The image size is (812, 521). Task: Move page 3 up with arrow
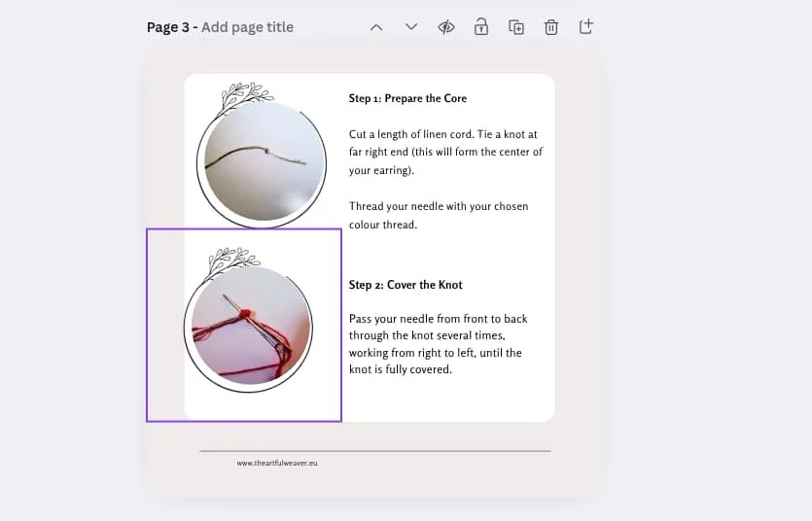[x=376, y=27]
